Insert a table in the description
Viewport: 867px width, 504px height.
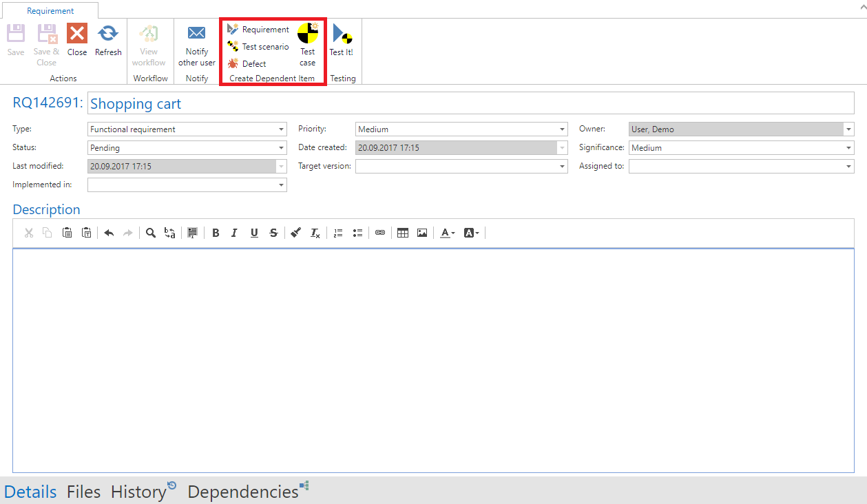click(x=403, y=233)
